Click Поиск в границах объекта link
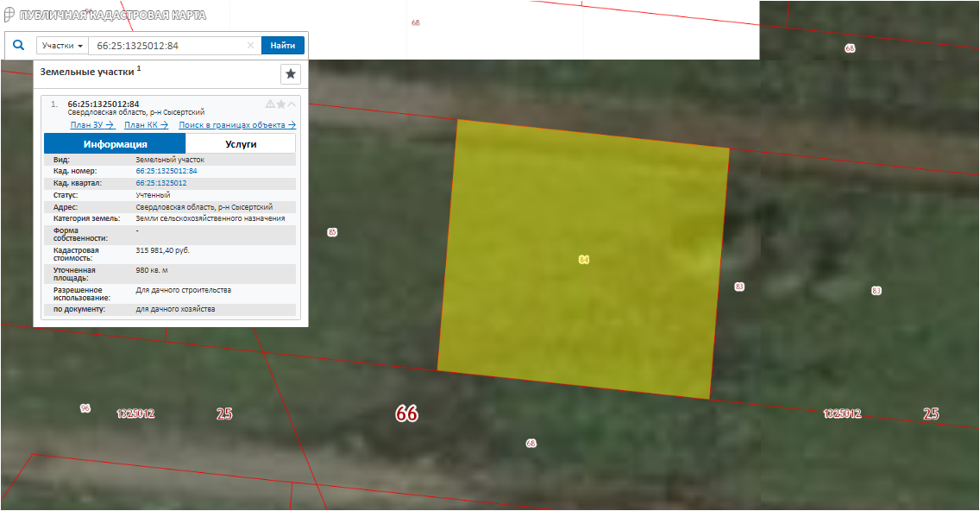The image size is (980, 511). point(237,125)
